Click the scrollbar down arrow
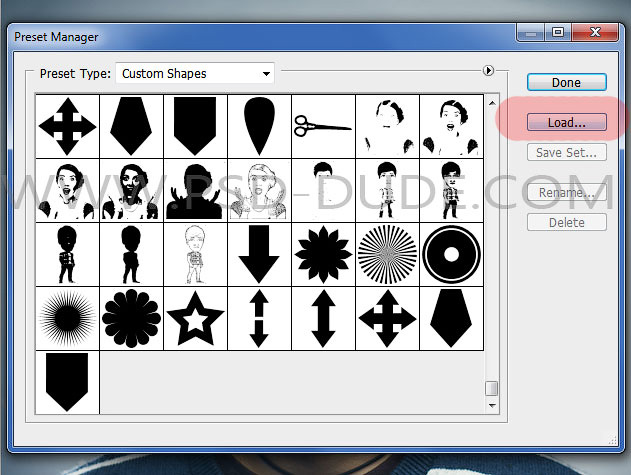The image size is (631, 475). [491, 405]
